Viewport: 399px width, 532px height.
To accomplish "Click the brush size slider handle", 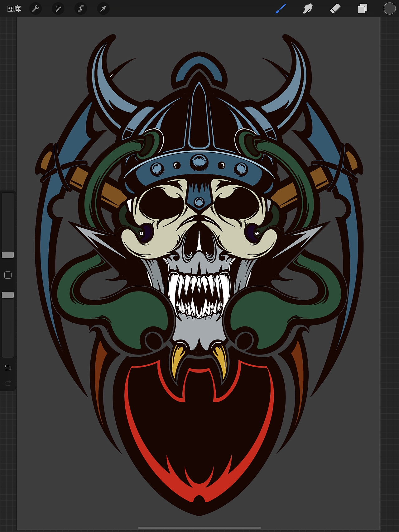I will click(8, 255).
